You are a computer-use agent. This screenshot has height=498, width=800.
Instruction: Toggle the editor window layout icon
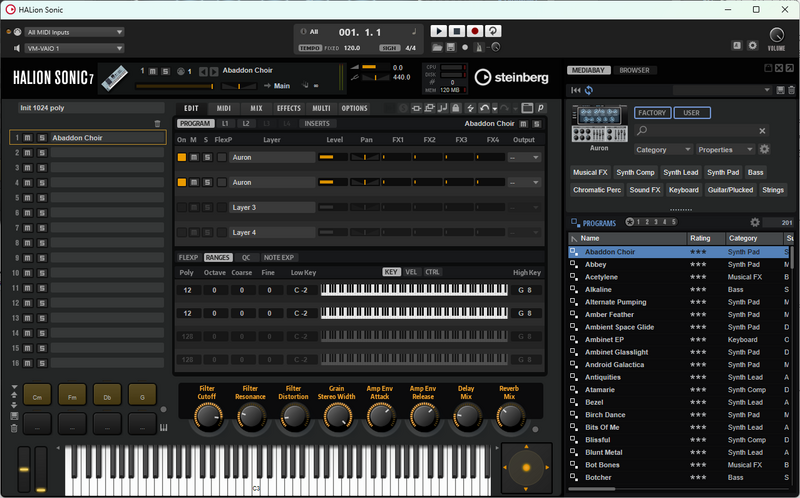tap(527, 108)
